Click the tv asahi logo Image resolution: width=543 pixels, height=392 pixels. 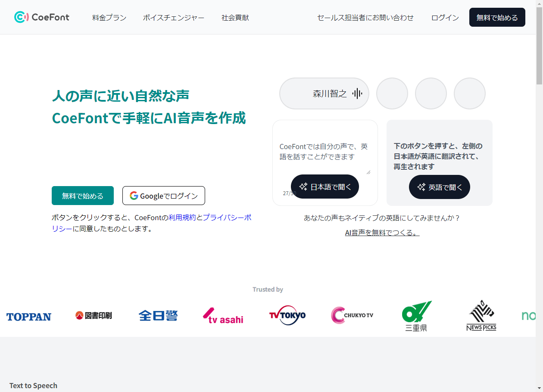223,316
